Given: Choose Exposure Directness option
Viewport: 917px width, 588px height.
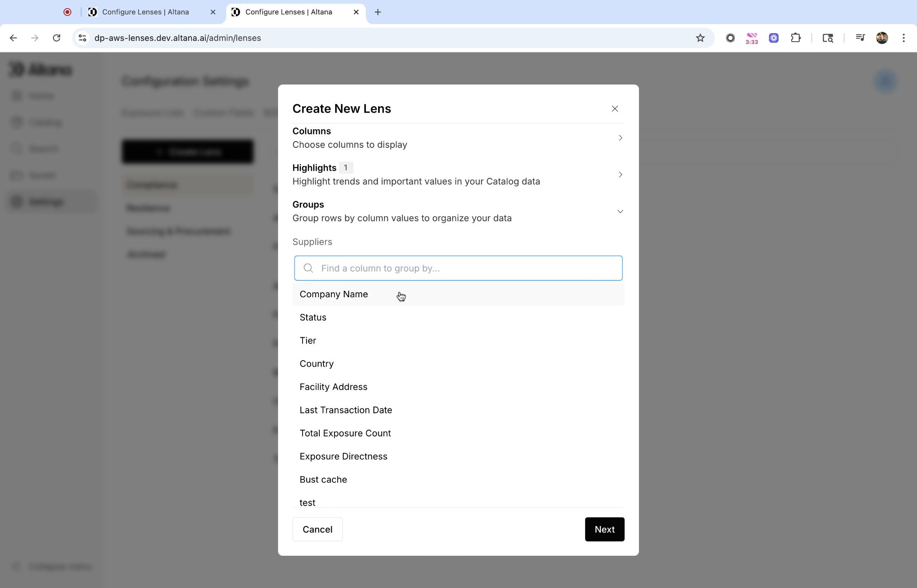Looking at the screenshot, I should point(343,457).
